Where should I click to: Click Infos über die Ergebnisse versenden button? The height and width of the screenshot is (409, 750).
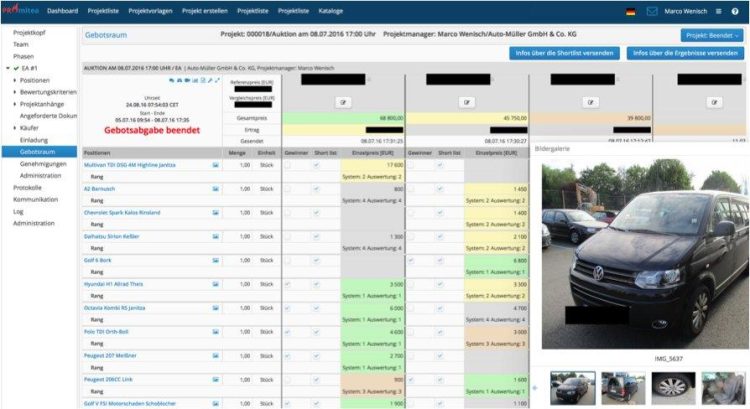tap(685, 53)
